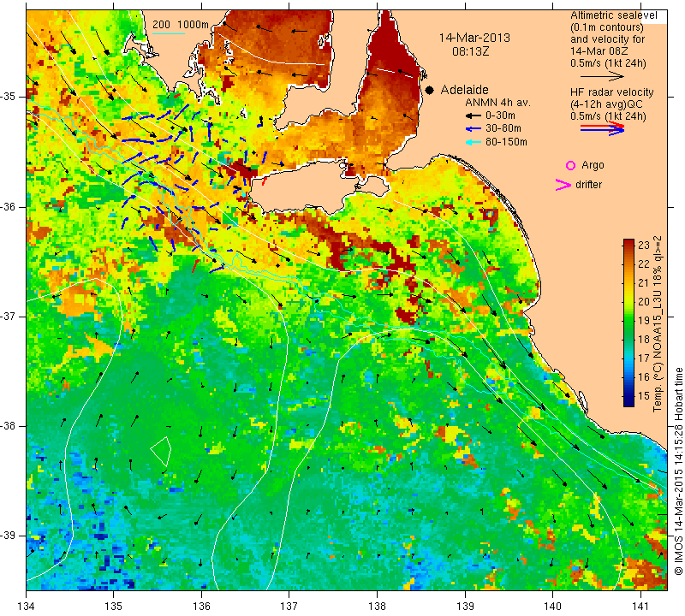Click the magenta Argo circle symbol
This screenshot has width=685, height=616.
click(570, 165)
